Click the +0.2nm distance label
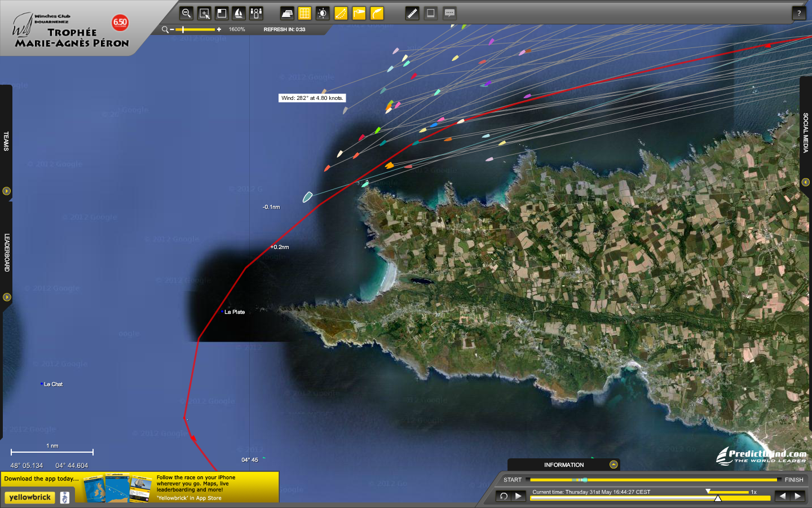This screenshot has width=812, height=508. [x=279, y=247]
